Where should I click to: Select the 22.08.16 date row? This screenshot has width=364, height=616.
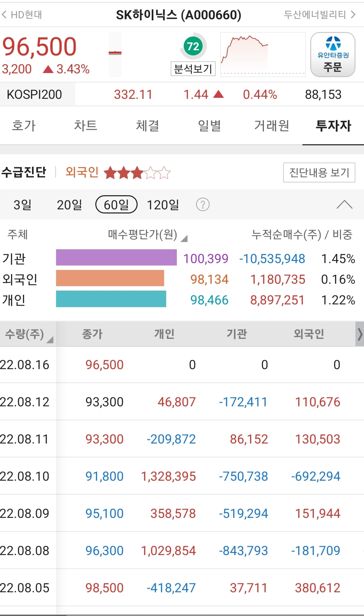(x=182, y=365)
